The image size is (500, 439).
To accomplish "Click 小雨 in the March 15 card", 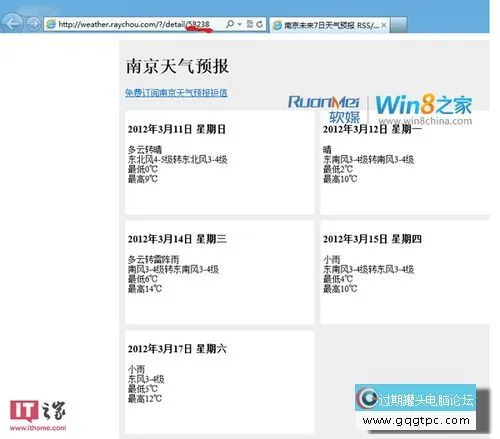I will point(332,259).
